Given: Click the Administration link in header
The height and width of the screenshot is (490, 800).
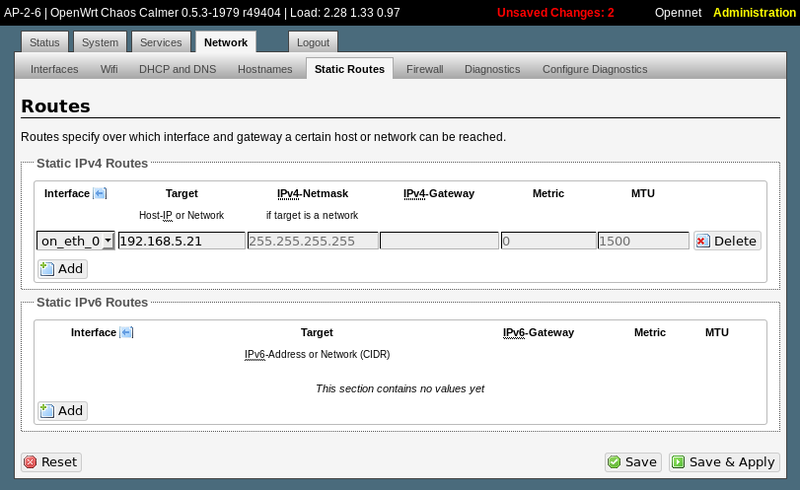Looking at the screenshot, I should (x=755, y=13).
